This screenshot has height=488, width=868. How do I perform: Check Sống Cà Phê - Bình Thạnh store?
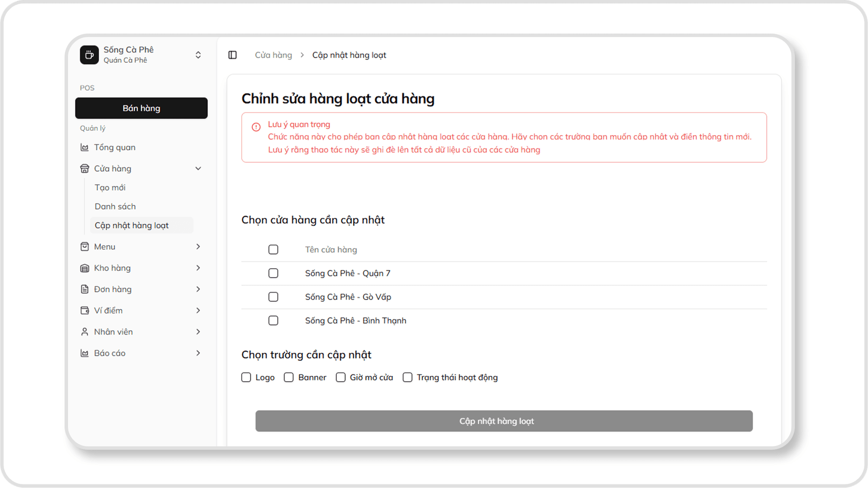coord(273,321)
